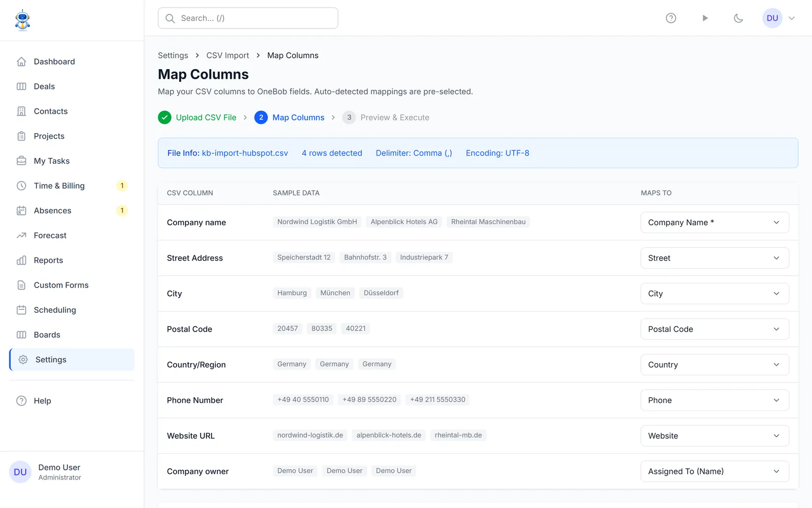
Task: Click the Company owner column label
Action: click(198, 471)
